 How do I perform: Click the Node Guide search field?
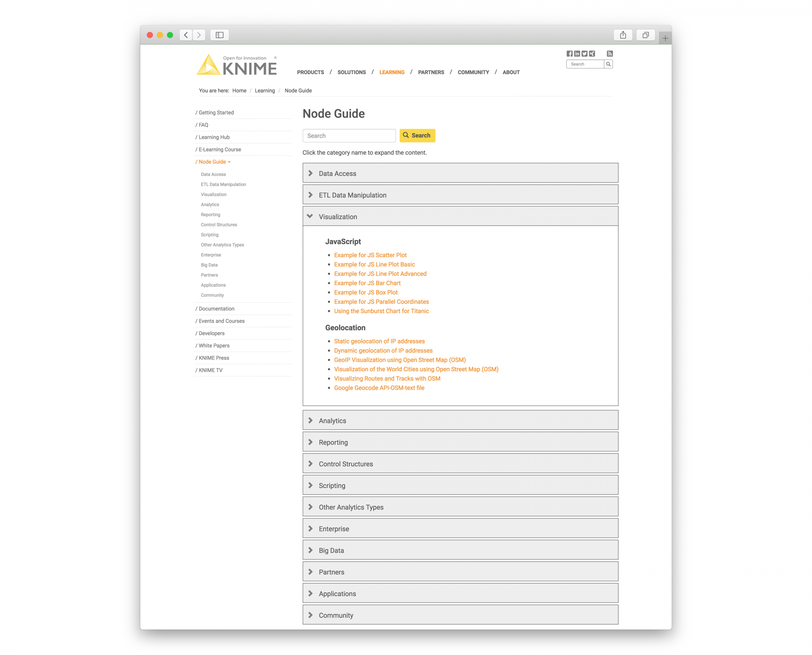(x=349, y=136)
